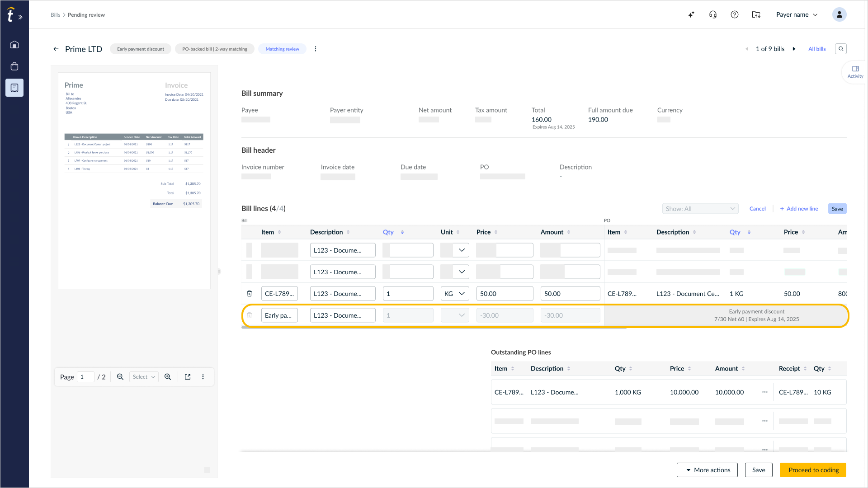The image size is (868, 488).
Task: Open the headset support icon
Action: pos(713,14)
